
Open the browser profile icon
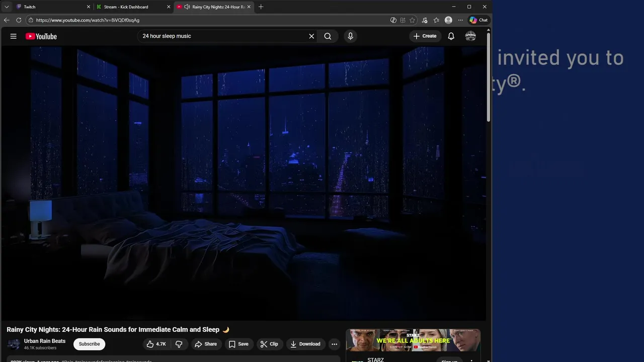448,20
